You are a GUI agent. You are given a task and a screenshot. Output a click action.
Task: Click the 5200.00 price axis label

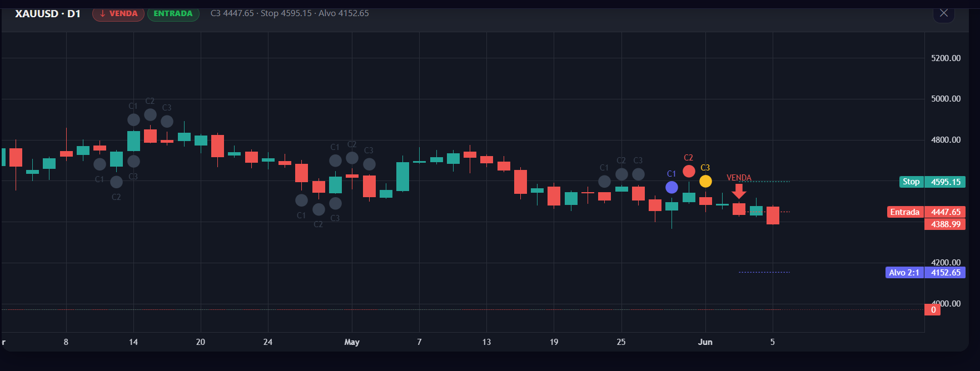click(x=946, y=58)
